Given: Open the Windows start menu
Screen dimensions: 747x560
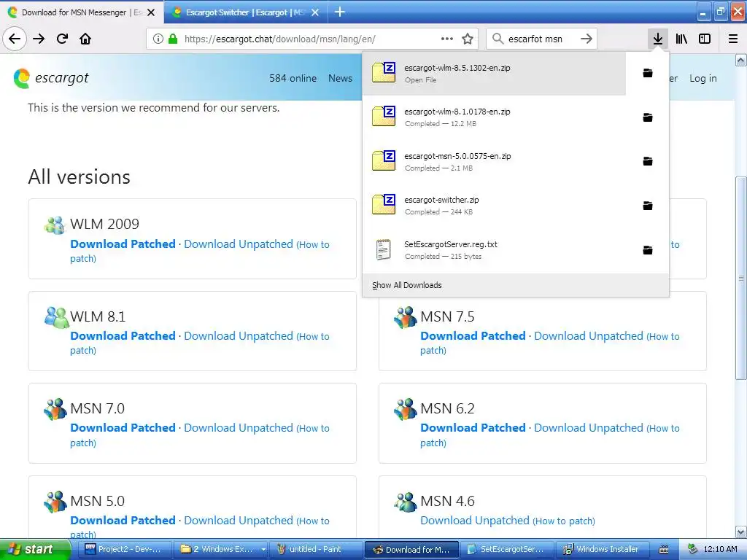Looking at the screenshot, I should point(35,549).
